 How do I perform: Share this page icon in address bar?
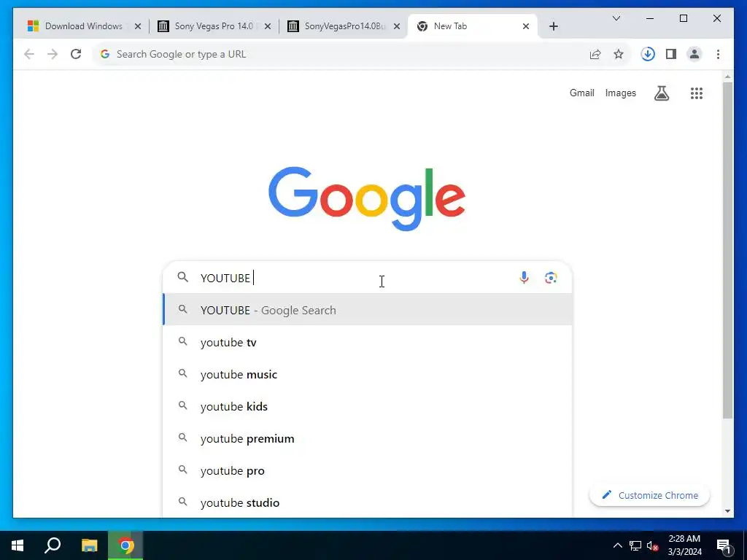click(x=595, y=54)
